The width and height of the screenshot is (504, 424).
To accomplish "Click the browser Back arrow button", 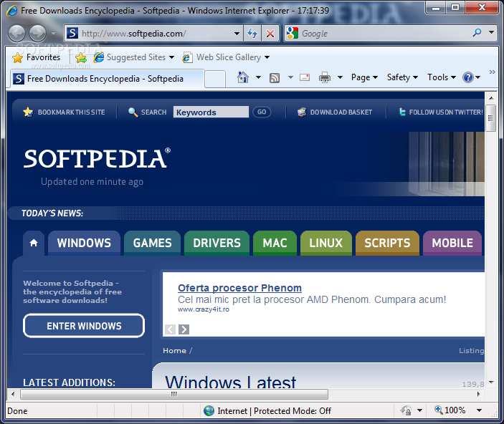I will (16, 33).
